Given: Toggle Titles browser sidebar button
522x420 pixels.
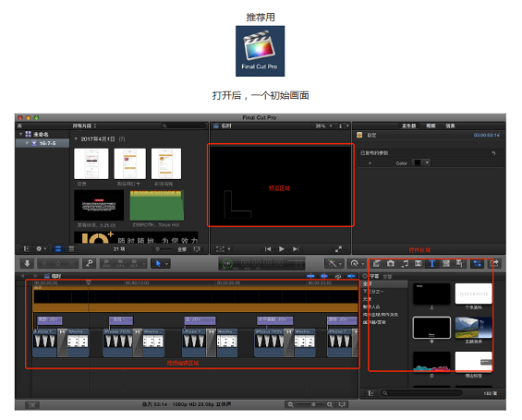Looking at the screenshot, I should 370,393.
